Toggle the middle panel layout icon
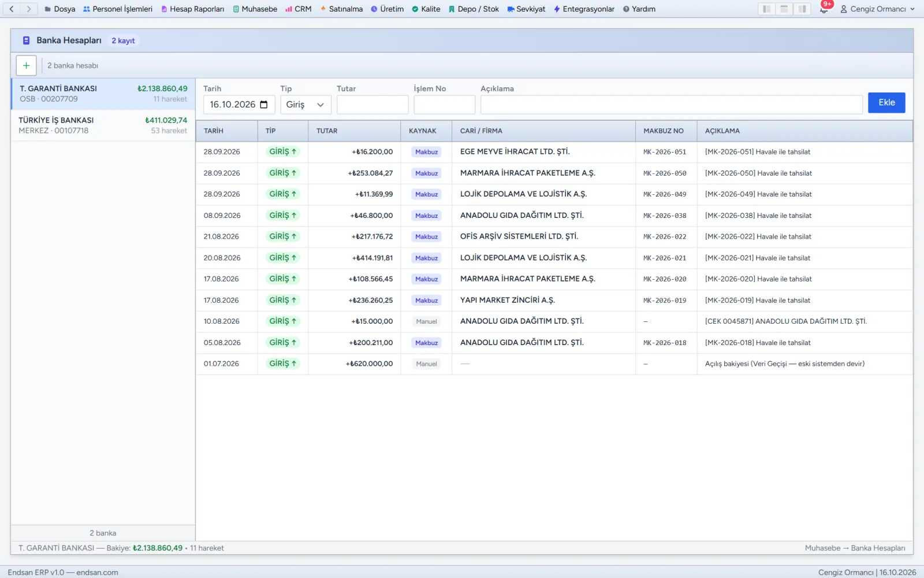Viewport: 924px width, 578px height. pos(784,9)
